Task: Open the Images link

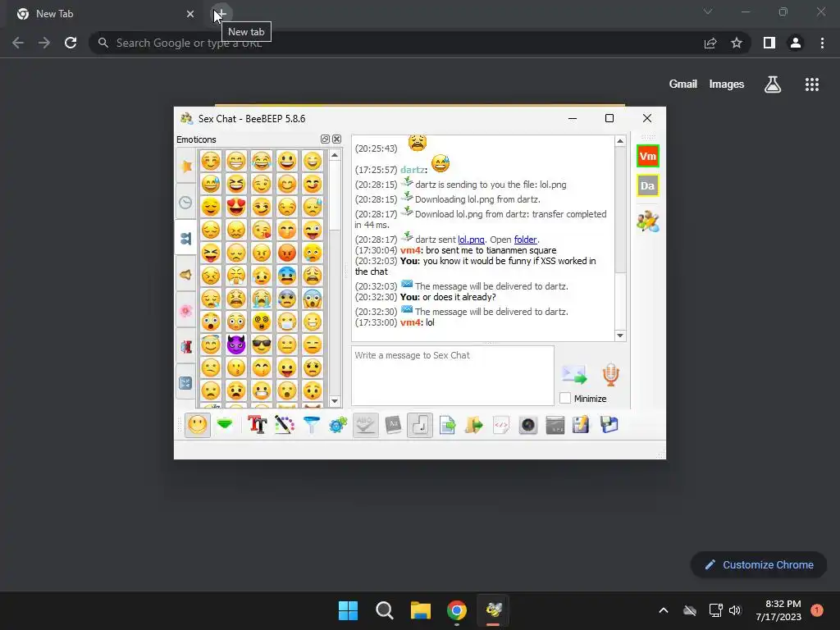Action: tap(727, 84)
